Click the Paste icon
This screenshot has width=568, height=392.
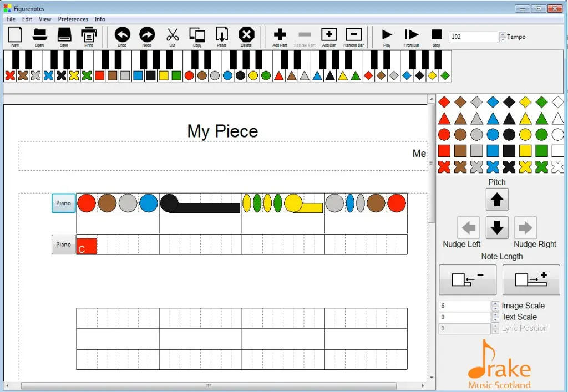pyautogui.click(x=222, y=35)
